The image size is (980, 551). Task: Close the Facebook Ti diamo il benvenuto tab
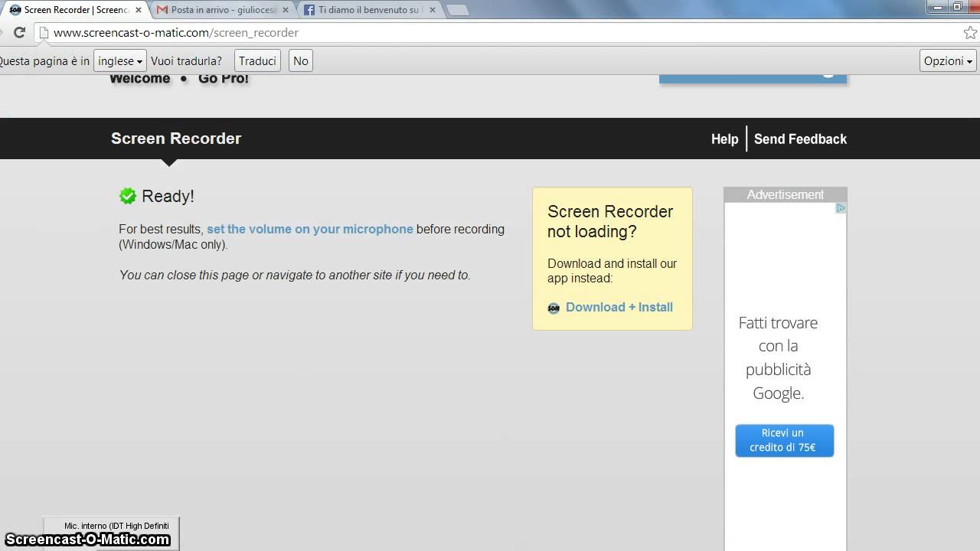click(433, 10)
